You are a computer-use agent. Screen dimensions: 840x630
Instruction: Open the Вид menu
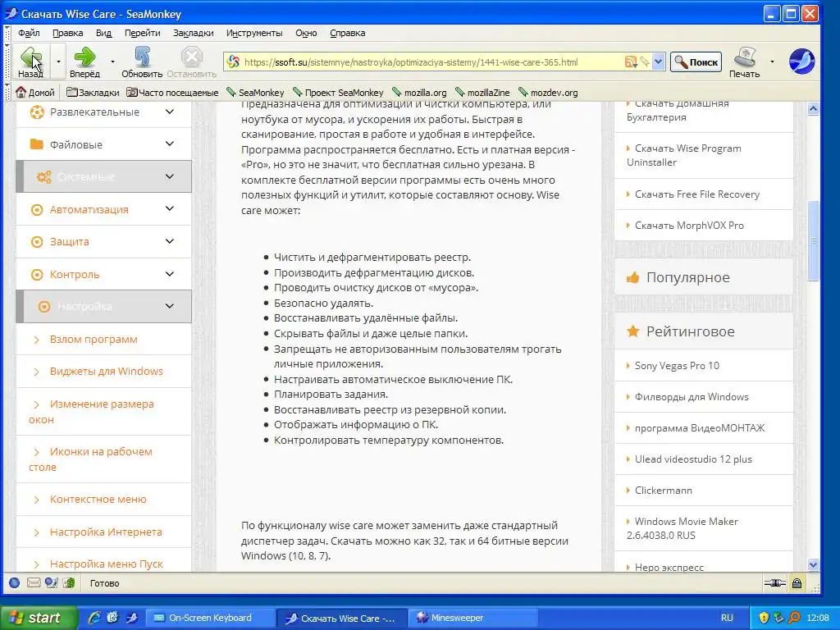point(104,33)
